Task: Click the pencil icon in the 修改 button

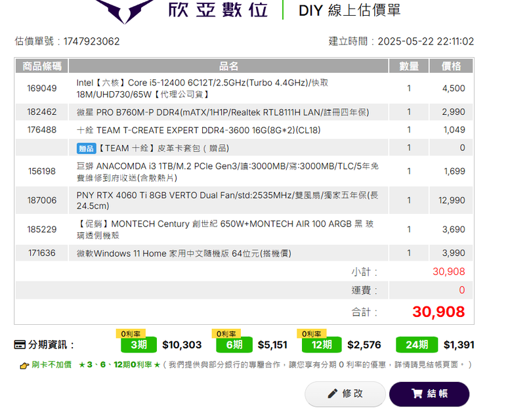Action: tap(332, 394)
